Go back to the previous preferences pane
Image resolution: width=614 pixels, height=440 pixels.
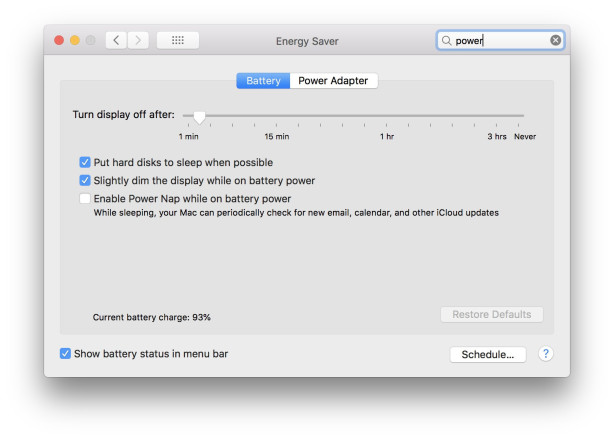[x=117, y=40]
